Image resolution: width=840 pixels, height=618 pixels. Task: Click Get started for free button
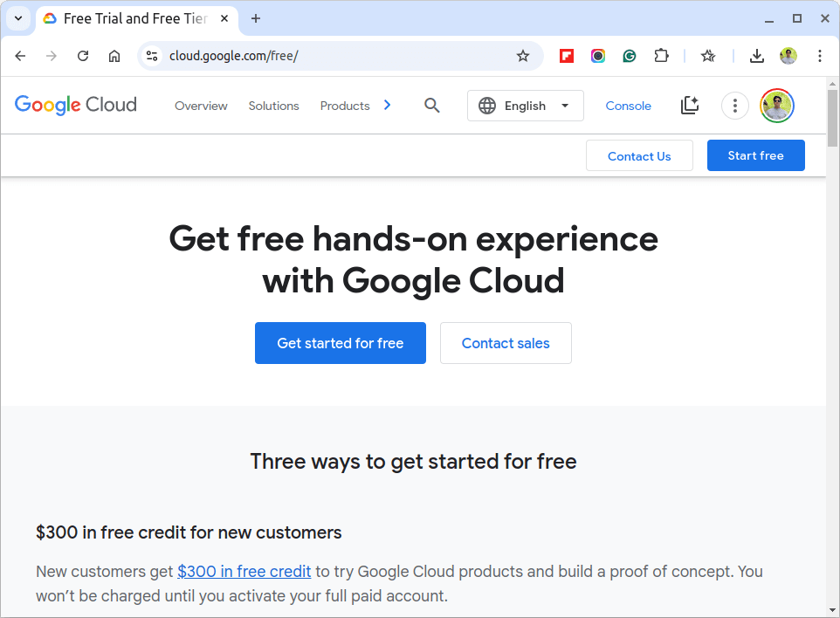(341, 343)
